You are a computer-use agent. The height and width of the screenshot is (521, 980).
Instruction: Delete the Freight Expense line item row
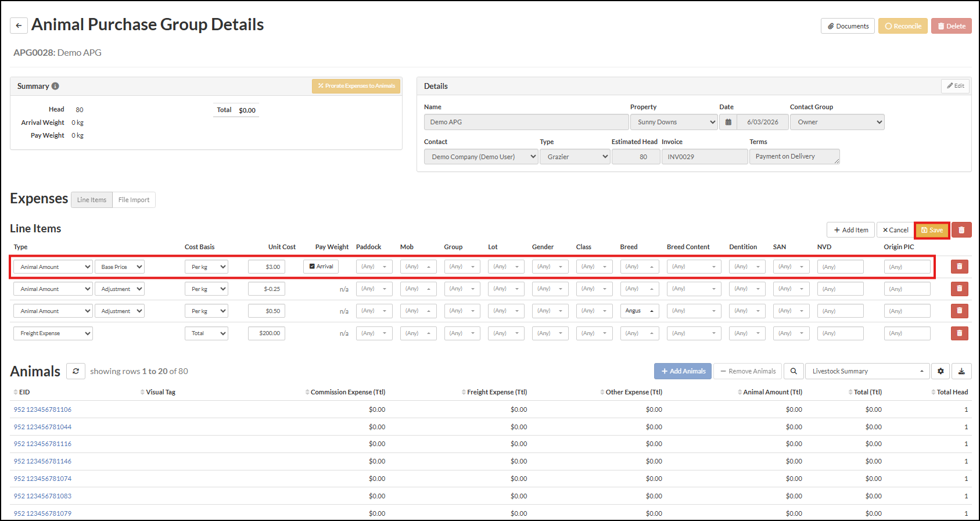(x=959, y=333)
